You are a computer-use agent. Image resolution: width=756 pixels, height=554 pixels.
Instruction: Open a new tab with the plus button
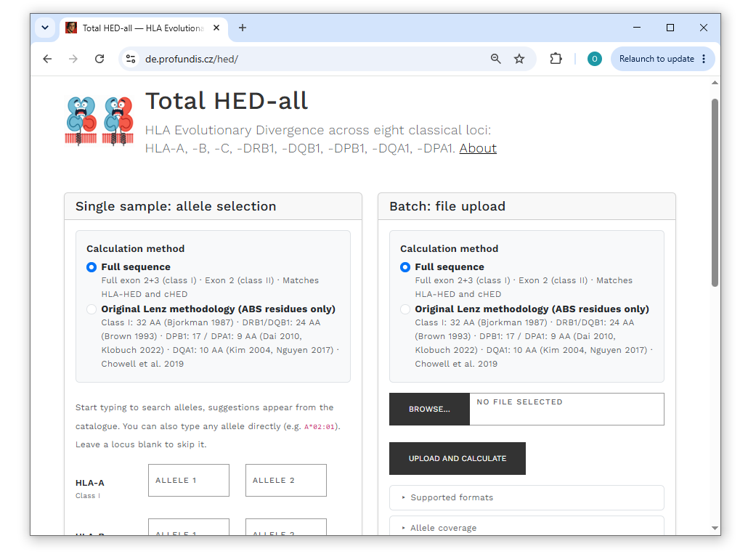(243, 28)
